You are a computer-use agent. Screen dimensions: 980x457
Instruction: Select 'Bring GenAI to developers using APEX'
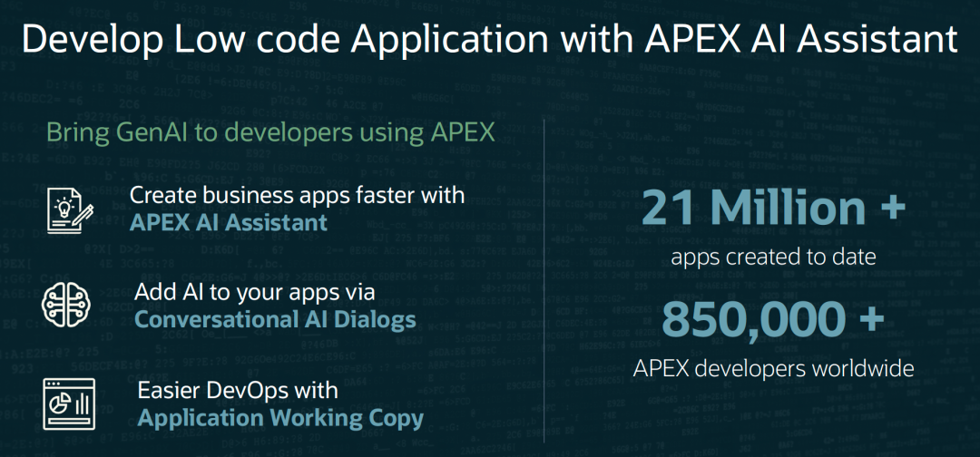tap(270, 133)
